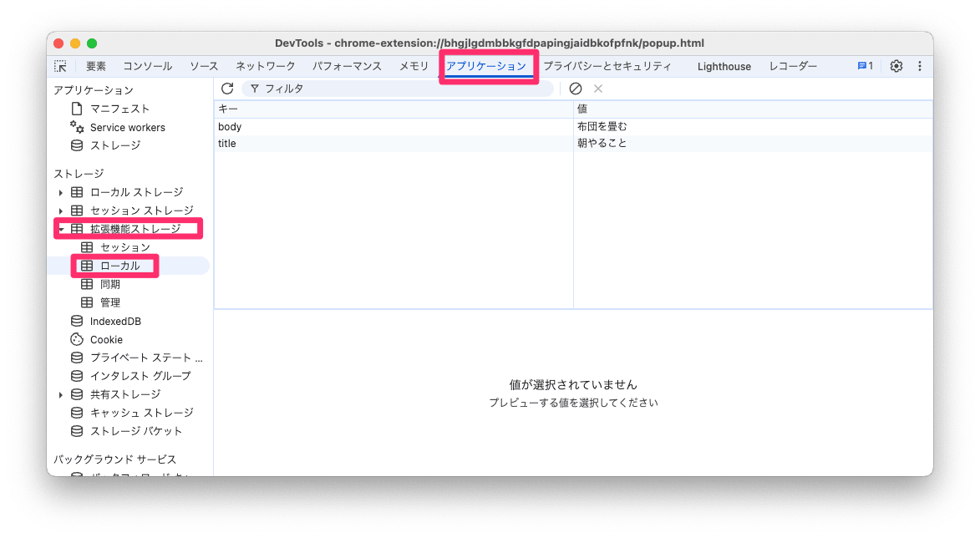Select the title key cell

click(x=394, y=144)
